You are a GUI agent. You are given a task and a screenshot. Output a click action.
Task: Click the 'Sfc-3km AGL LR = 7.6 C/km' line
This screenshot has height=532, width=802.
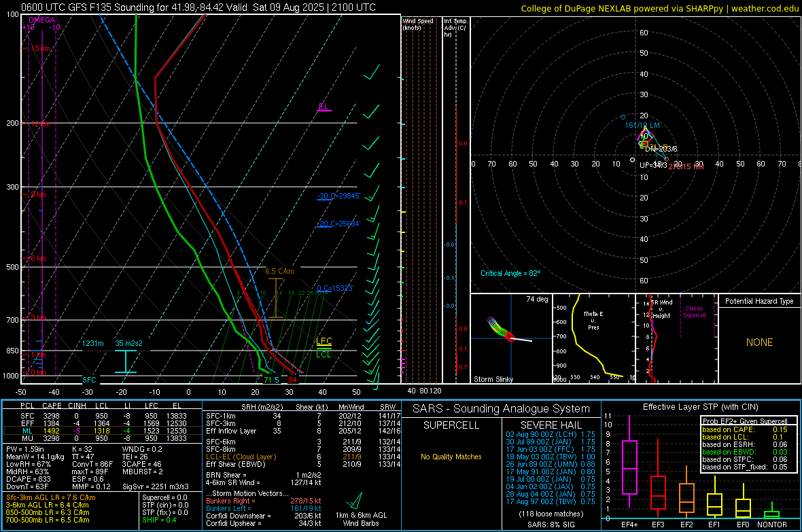(x=51, y=497)
